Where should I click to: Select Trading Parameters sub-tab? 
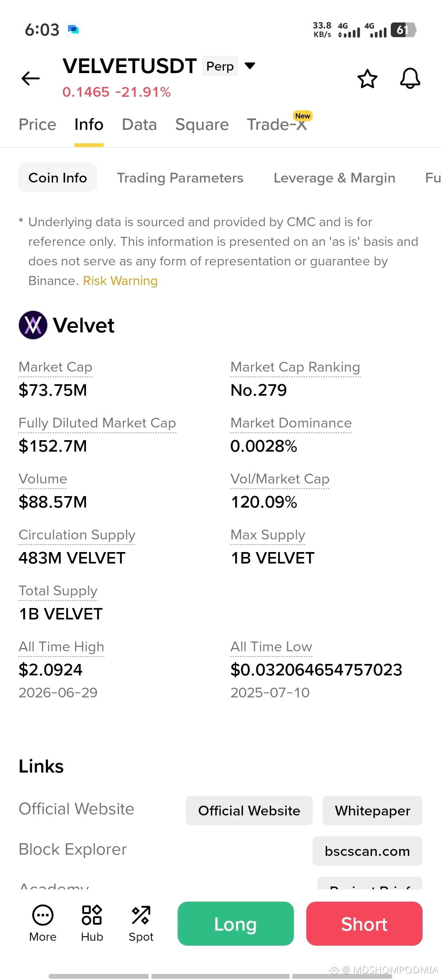[x=180, y=178]
